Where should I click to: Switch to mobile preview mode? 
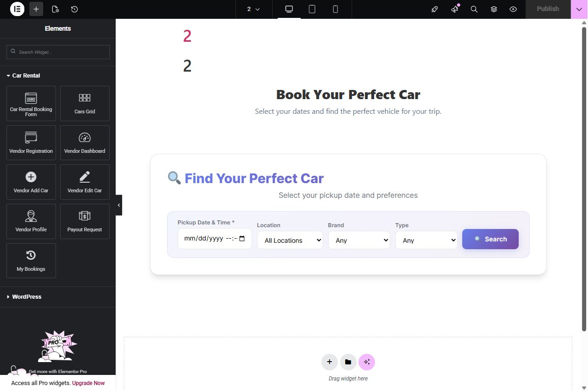tap(335, 9)
